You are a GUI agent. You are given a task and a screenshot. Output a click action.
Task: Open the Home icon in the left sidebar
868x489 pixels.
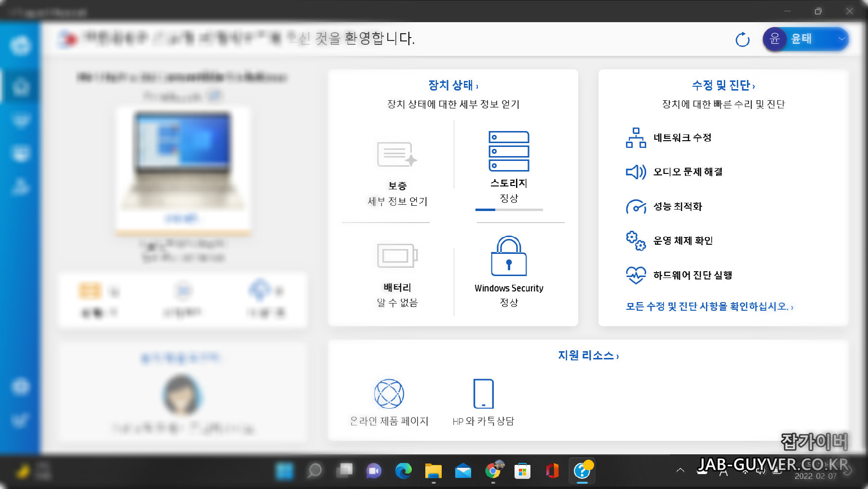click(x=20, y=87)
